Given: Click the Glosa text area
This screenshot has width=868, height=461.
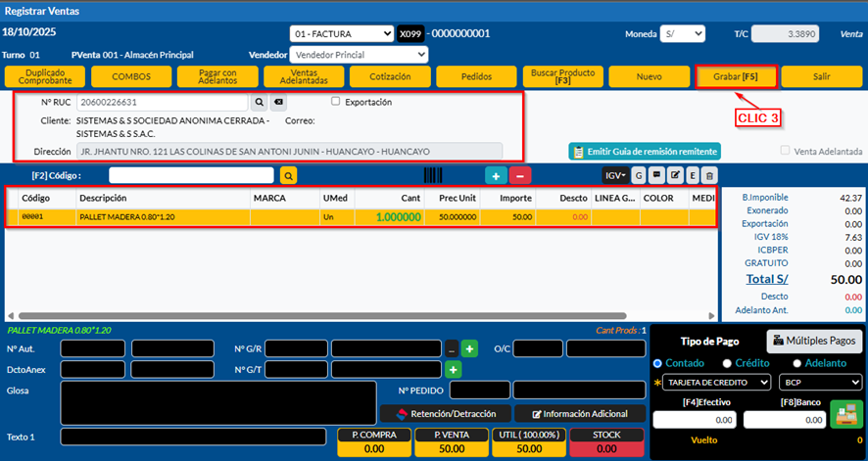Looking at the screenshot, I should [x=217, y=401].
